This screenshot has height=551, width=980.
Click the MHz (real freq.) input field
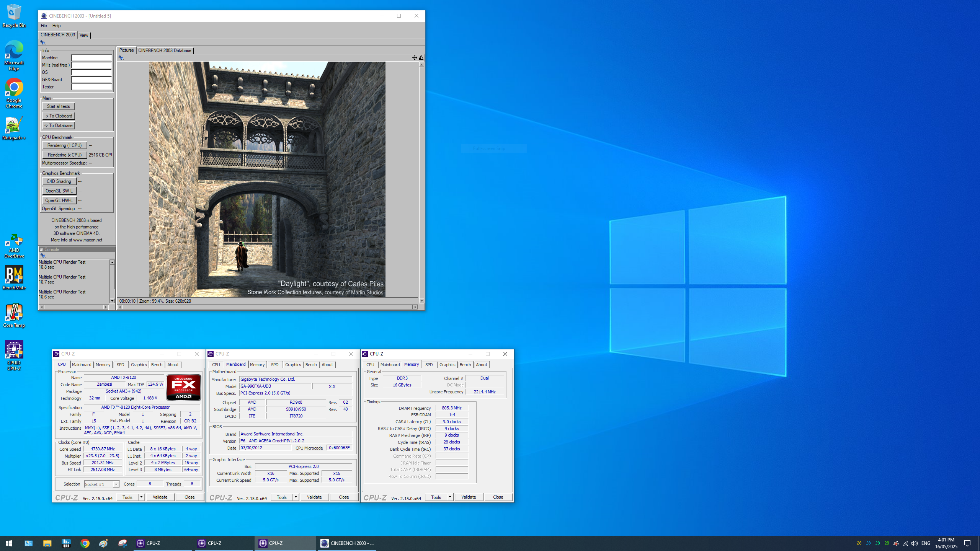point(91,65)
